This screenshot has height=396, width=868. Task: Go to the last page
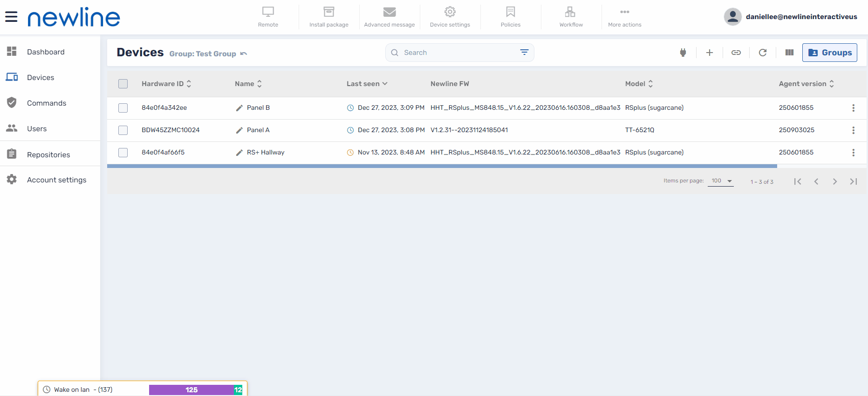[854, 181]
